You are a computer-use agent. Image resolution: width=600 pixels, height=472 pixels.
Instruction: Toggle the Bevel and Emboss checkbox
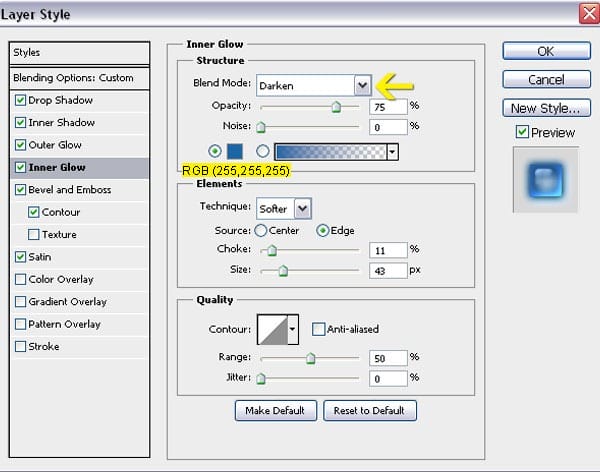tap(20, 190)
